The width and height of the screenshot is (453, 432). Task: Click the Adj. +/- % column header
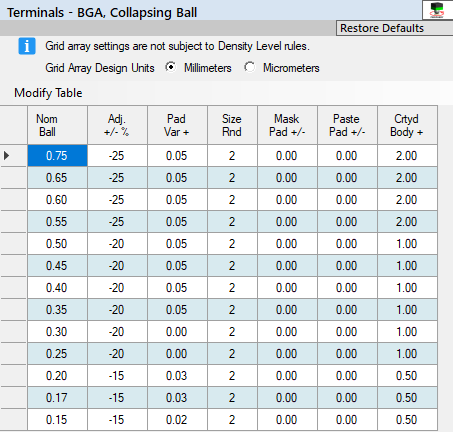(x=117, y=125)
